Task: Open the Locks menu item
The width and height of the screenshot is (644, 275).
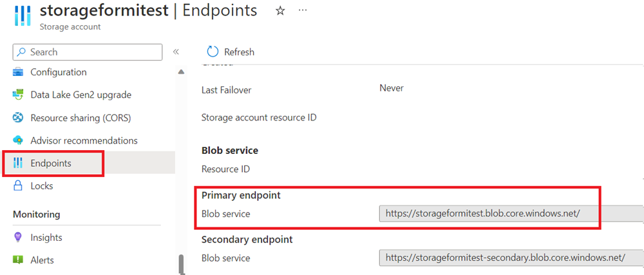Action: tap(42, 186)
